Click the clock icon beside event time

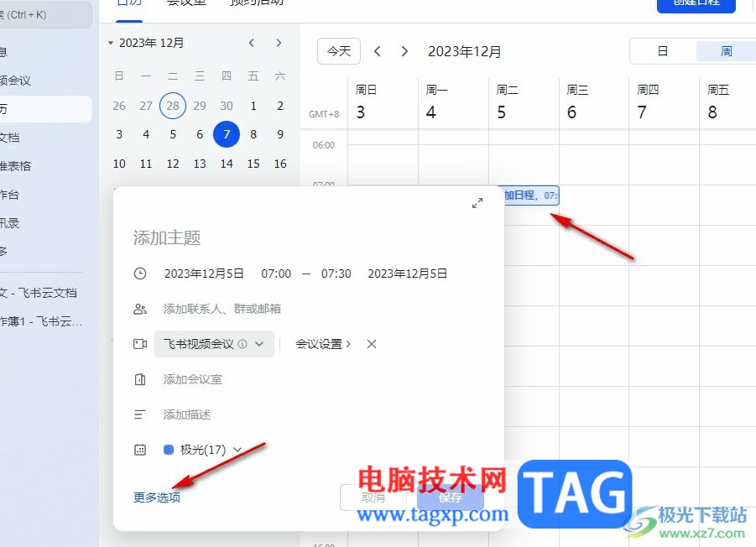pyautogui.click(x=140, y=273)
